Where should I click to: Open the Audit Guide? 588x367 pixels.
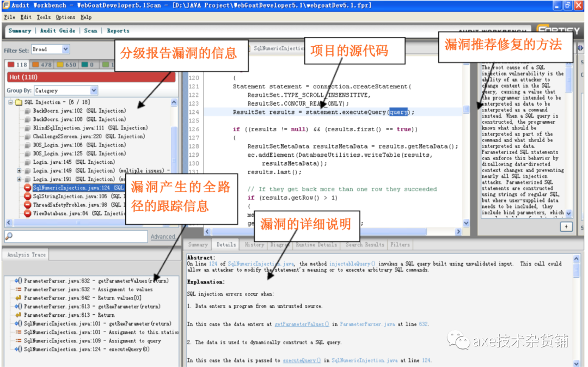click(57, 30)
